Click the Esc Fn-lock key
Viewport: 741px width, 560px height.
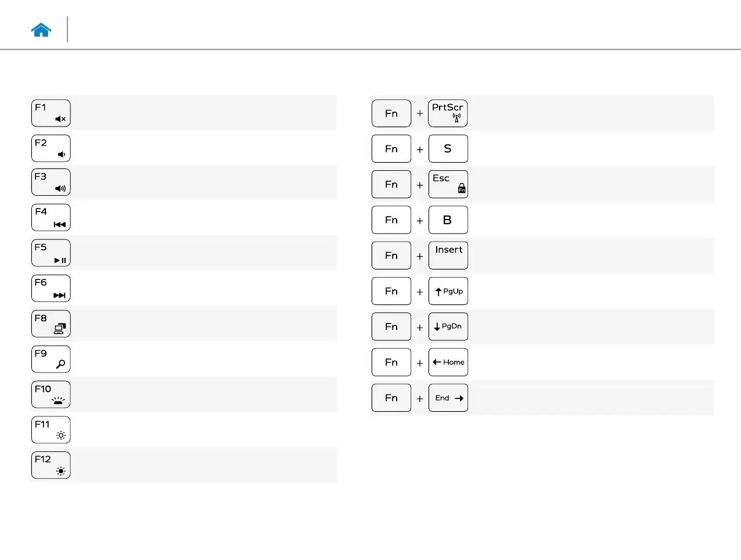(x=448, y=184)
